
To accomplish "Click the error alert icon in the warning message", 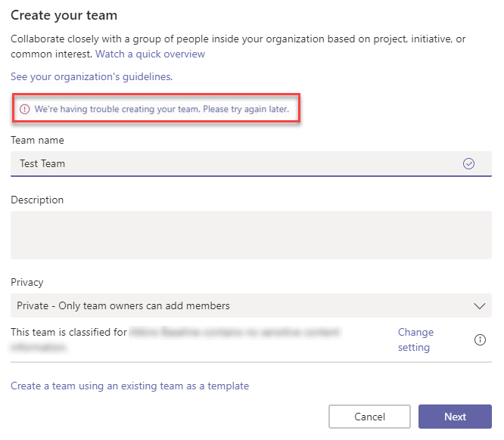I will [x=25, y=109].
